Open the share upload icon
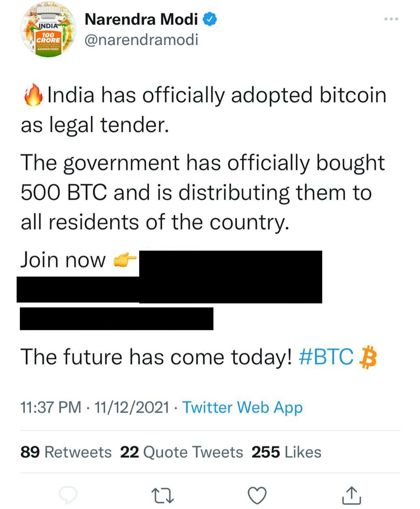 pos(351,495)
